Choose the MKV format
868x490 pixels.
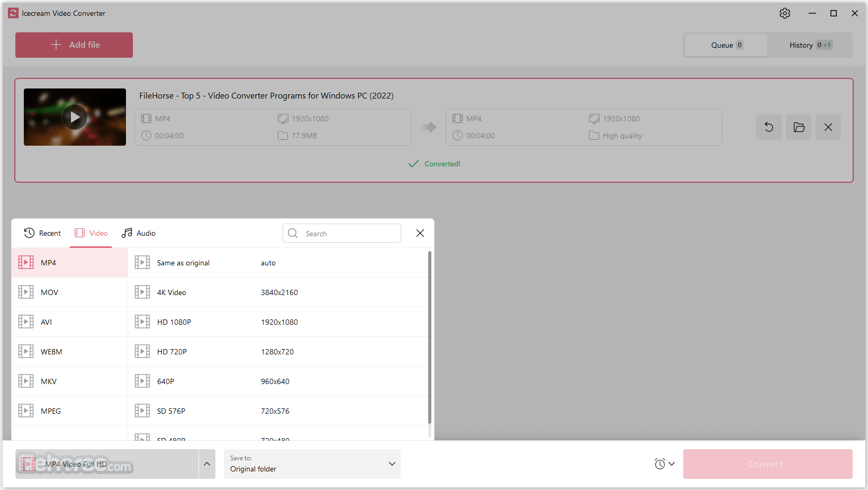click(x=70, y=381)
